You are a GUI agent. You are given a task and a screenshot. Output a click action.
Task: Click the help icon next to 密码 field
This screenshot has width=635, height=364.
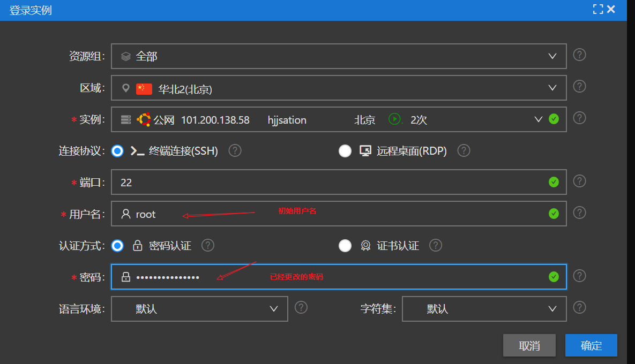579,276
